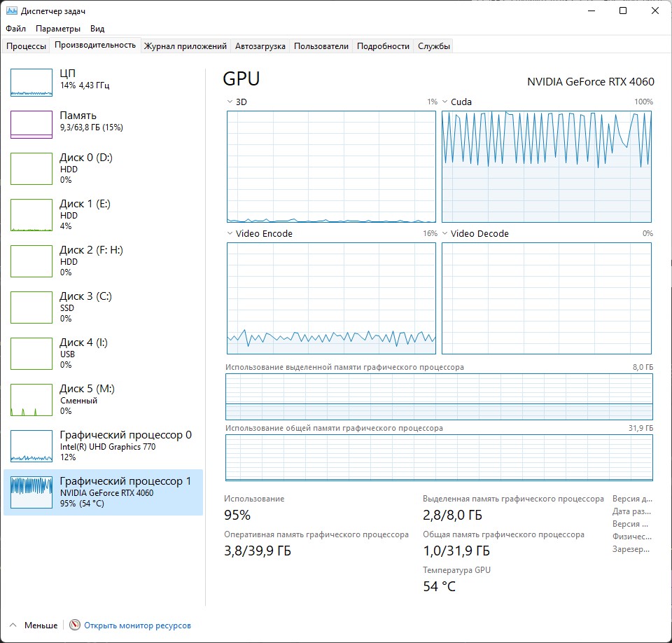Click the shared GPU memory graph
Screen dimensions: 672x643
(439, 457)
